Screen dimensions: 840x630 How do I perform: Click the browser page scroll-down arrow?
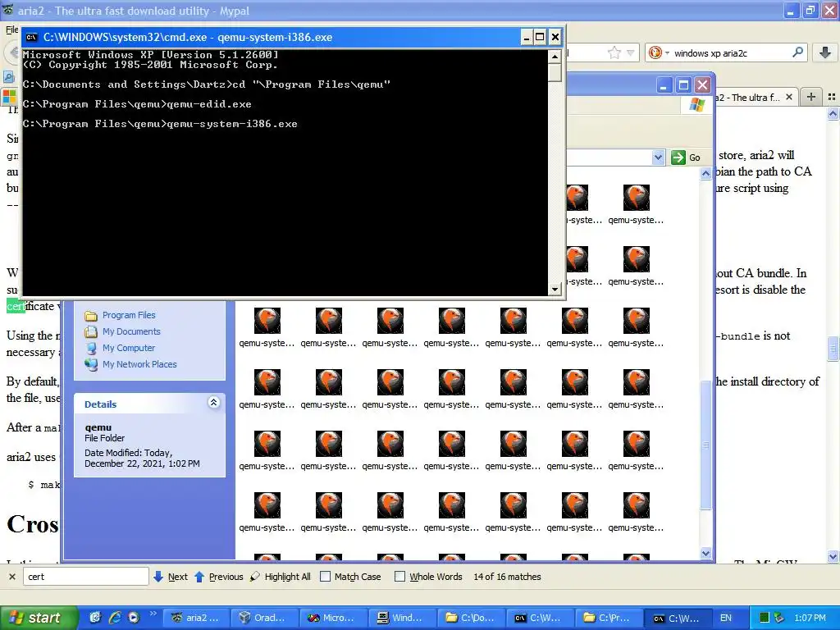(833, 557)
